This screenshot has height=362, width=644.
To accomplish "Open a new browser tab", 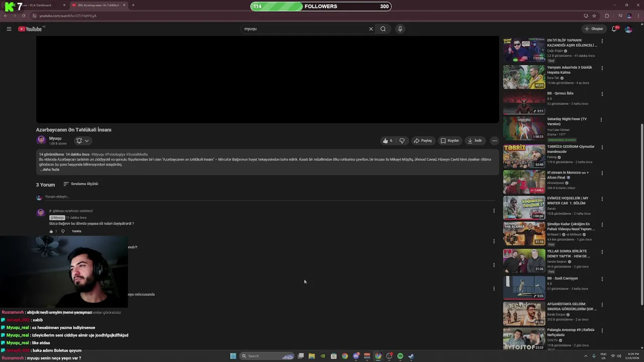I will click(x=133, y=5).
